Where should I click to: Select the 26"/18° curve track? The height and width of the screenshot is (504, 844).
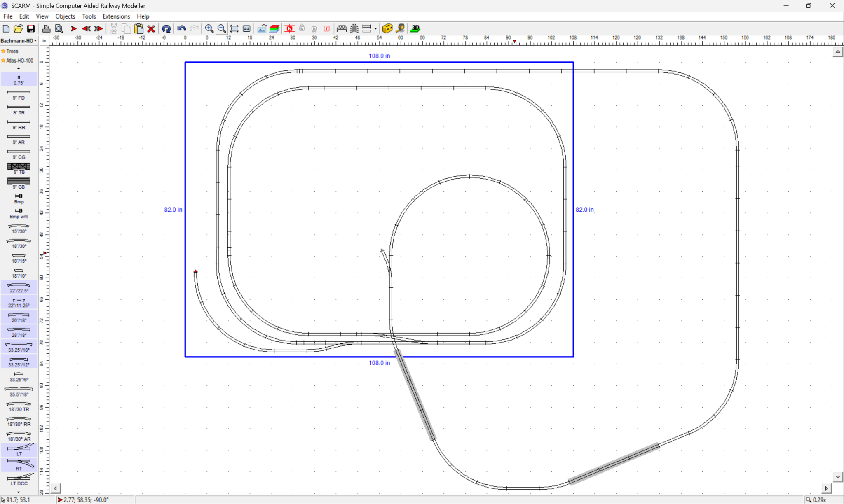coord(19,317)
